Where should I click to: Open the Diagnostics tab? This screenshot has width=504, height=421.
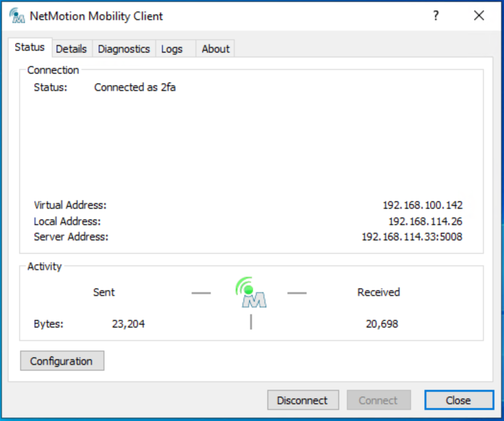tap(124, 49)
